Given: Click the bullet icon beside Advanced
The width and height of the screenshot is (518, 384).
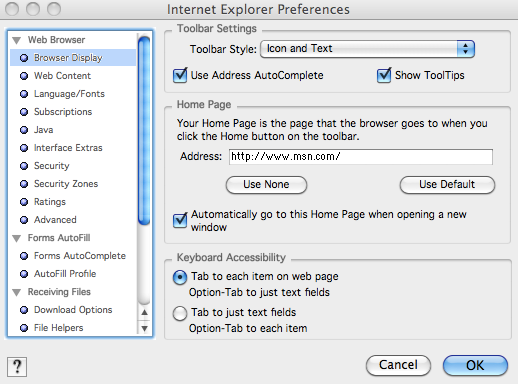Looking at the screenshot, I should pos(24,220).
